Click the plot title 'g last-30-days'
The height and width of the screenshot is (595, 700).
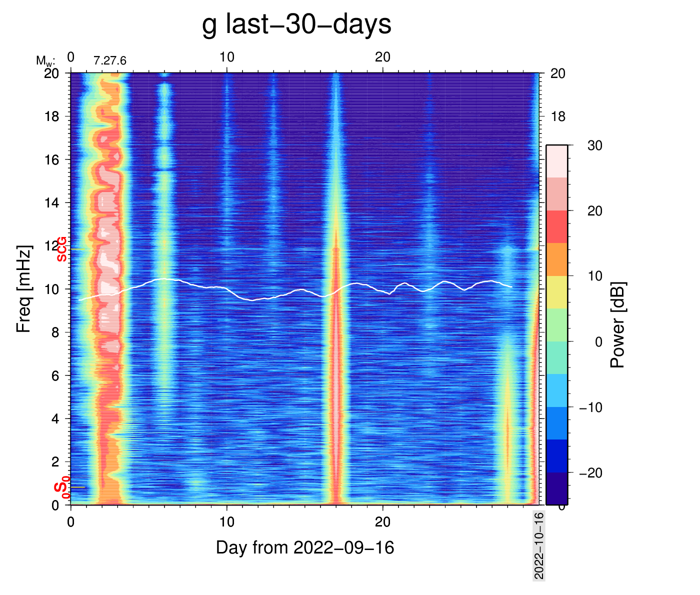(296, 24)
